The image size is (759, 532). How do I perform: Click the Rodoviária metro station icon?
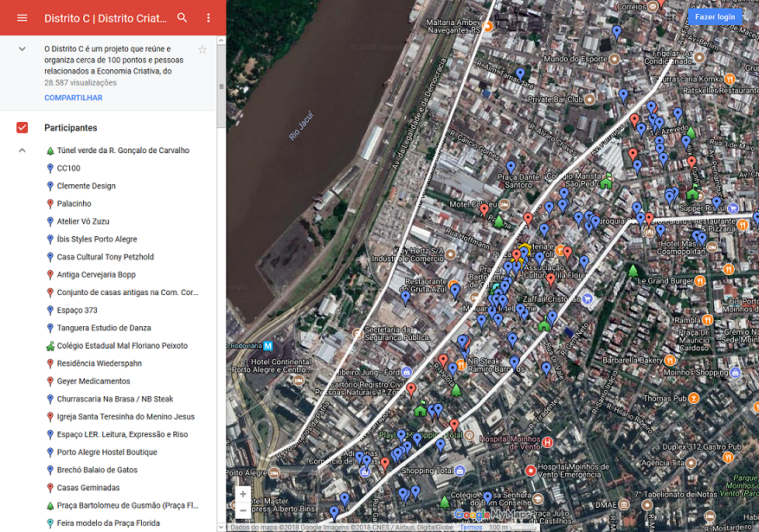tap(267, 346)
